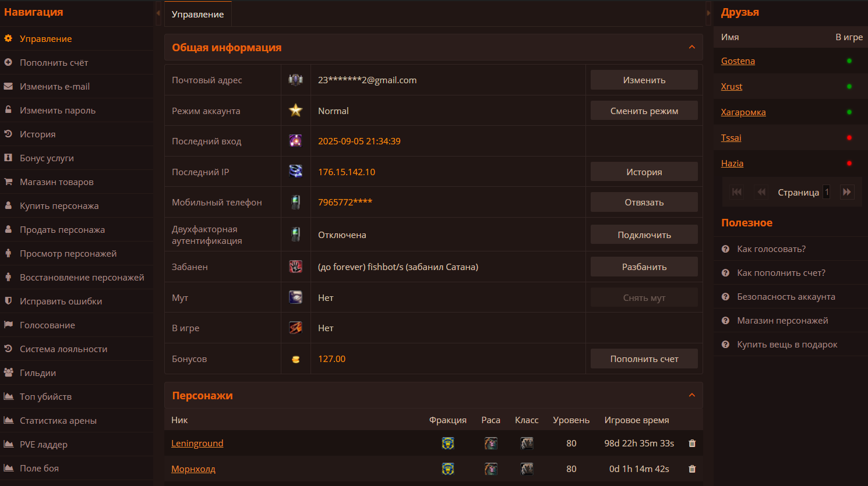Click the Сменить режим button
This screenshot has height=486, width=868.
[644, 111]
